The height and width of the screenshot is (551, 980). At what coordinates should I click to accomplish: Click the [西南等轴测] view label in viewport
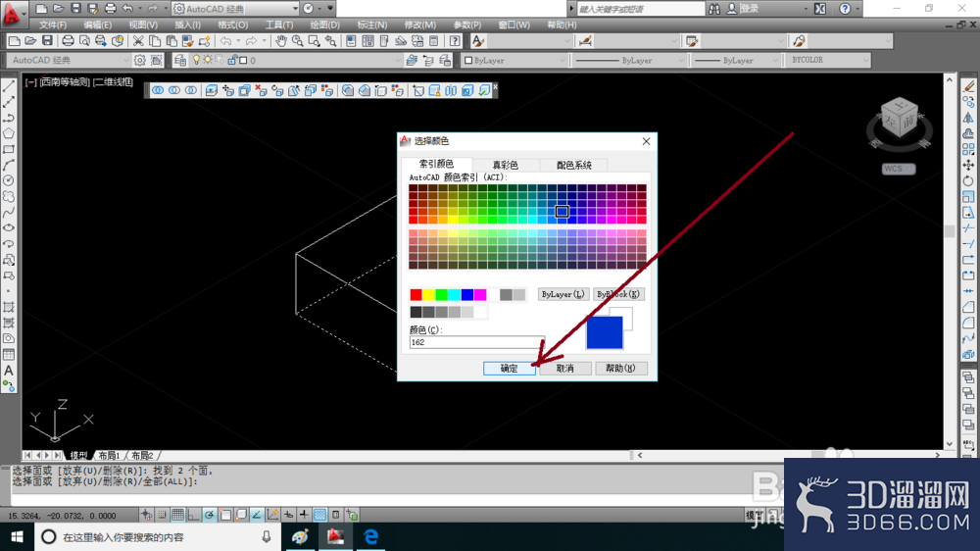click(65, 82)
